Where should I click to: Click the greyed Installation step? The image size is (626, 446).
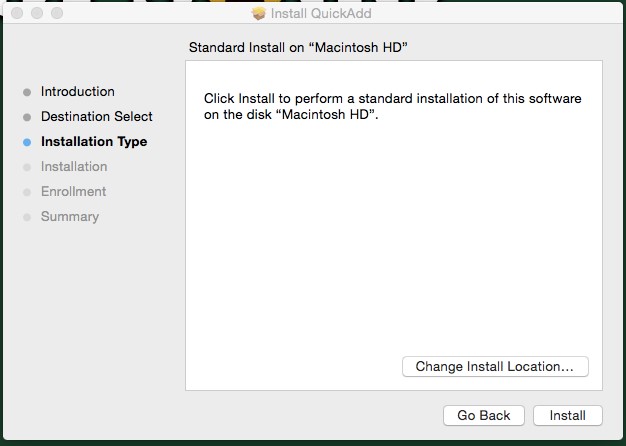74,167
